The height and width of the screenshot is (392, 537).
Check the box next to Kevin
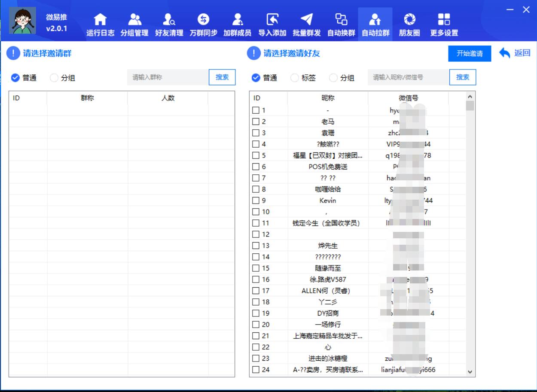(x=255, y=201)
